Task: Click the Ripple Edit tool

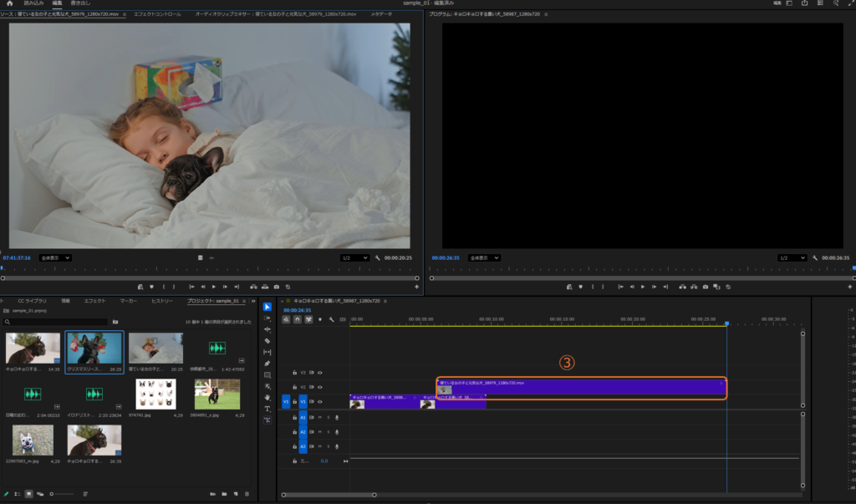Action: tap(267, 329)
